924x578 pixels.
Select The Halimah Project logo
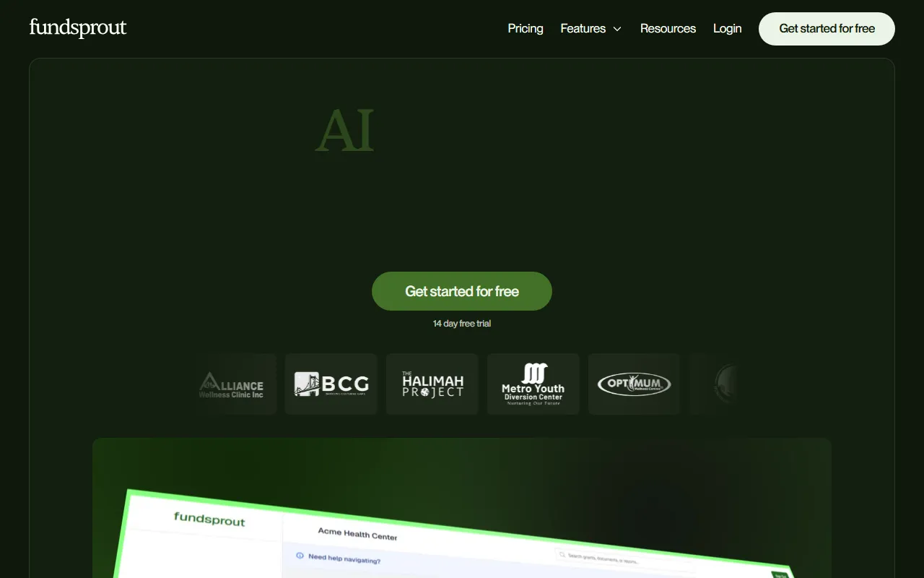(x=432, y=384)
